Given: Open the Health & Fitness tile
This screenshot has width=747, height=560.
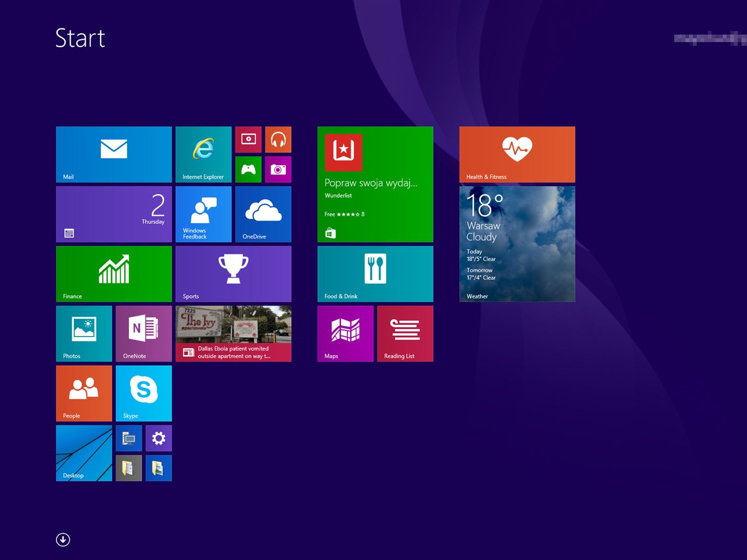Looking at the screenshot, I should click(x=517, y=155).
